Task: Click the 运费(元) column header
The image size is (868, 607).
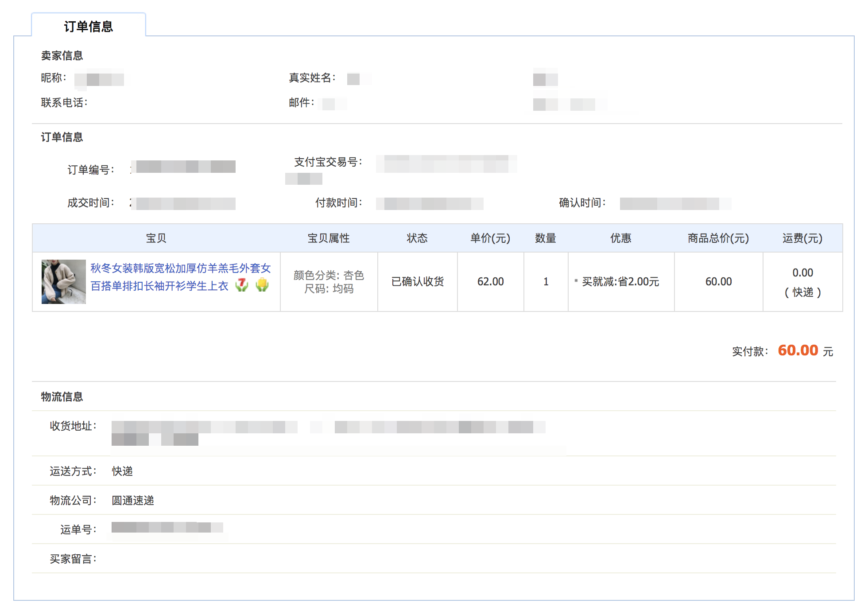Action: 802,238
